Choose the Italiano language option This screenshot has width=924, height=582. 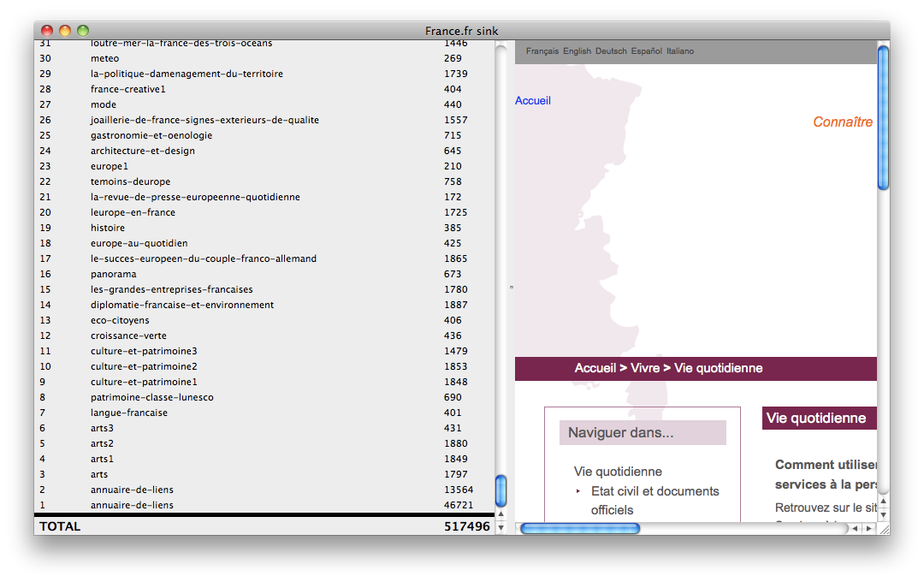click(680, 51)
